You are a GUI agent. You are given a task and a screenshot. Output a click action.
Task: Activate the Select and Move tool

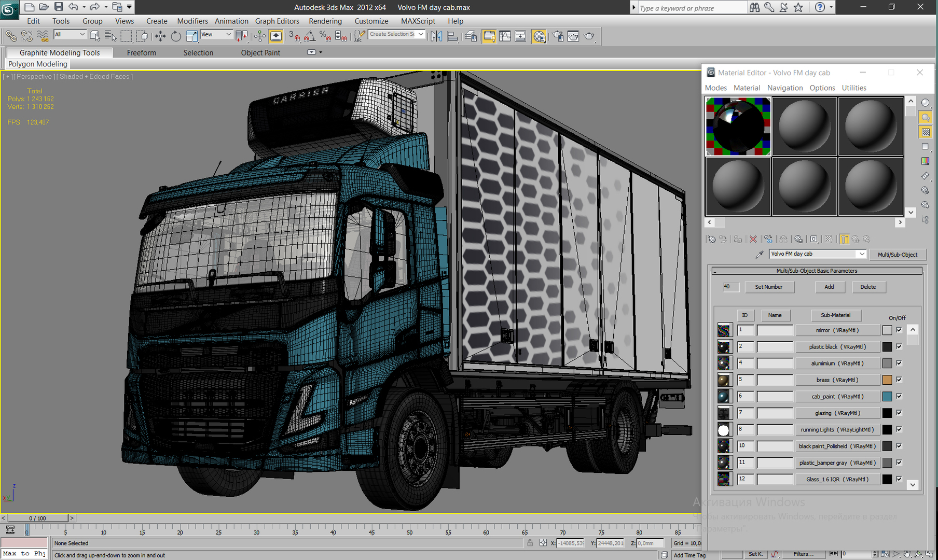(x=160, y=36)
